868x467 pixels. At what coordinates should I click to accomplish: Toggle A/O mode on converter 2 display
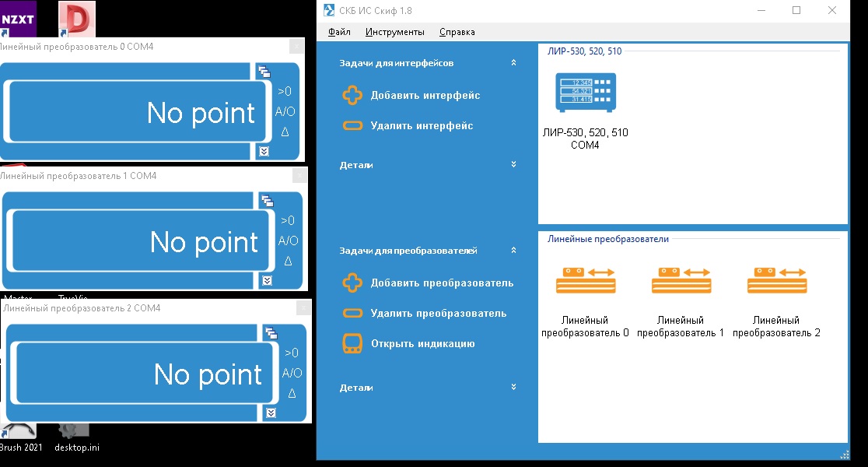point(292,373)
